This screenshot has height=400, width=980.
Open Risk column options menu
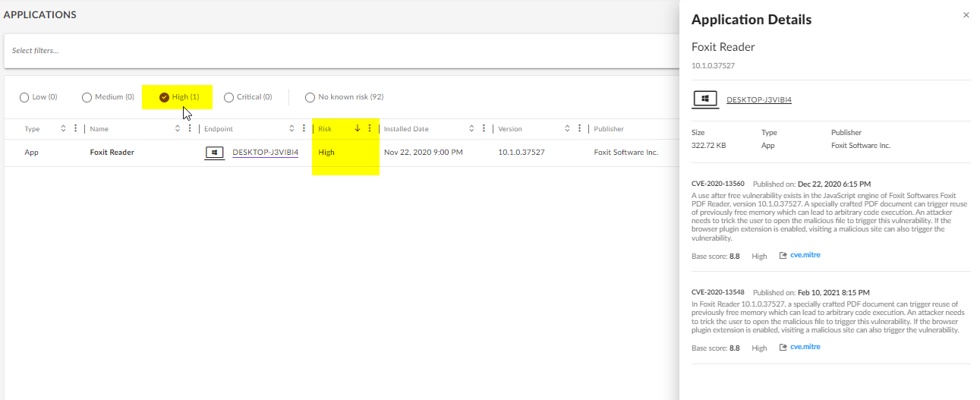pos(370,129)
